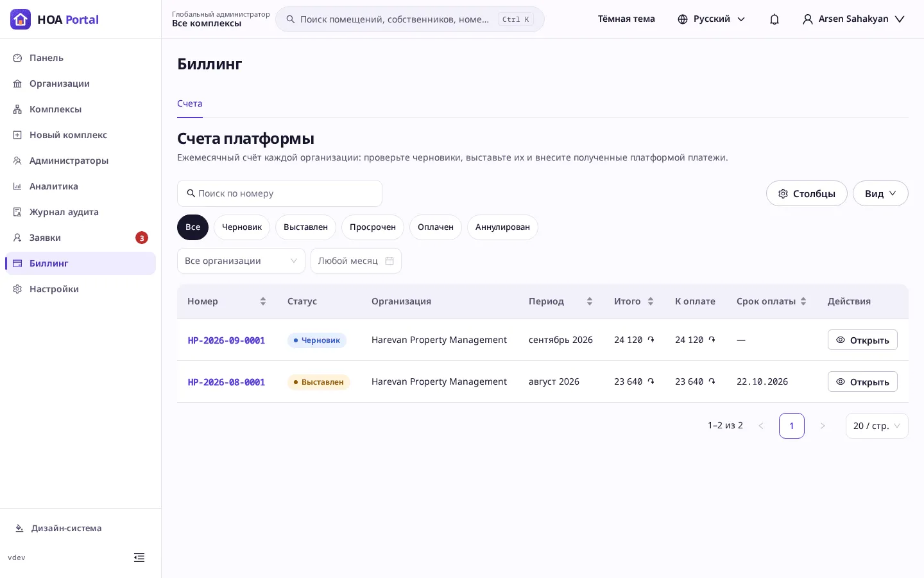The width and height of the screenshot is (924, 578).
Task: Focus the Поиск по номеру field
Action: point(280,193)
